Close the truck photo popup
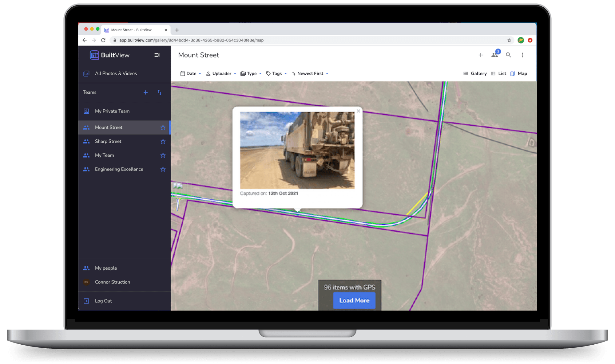615x364 pixels. [x=358, y=111]
